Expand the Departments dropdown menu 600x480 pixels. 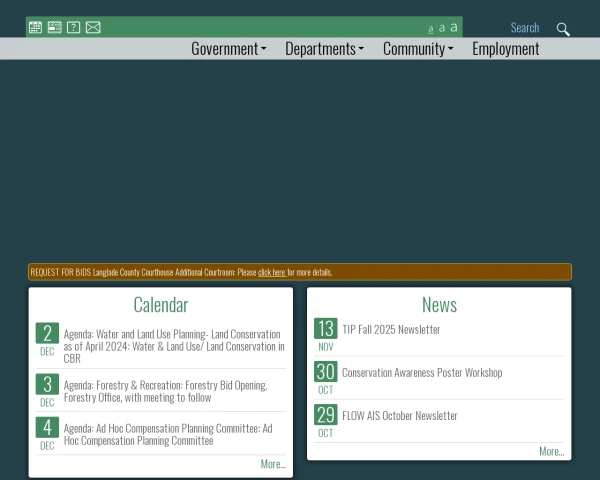(324, 48)
